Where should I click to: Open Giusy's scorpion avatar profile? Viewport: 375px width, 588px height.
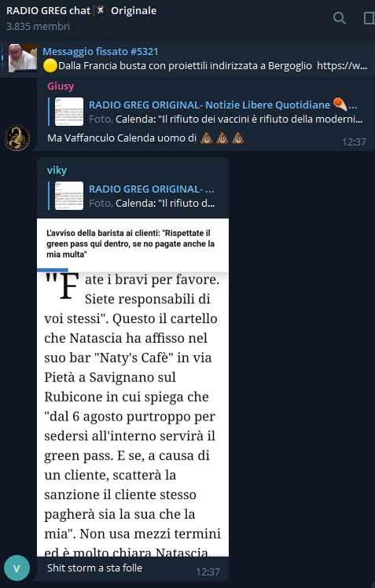point(17,138)
